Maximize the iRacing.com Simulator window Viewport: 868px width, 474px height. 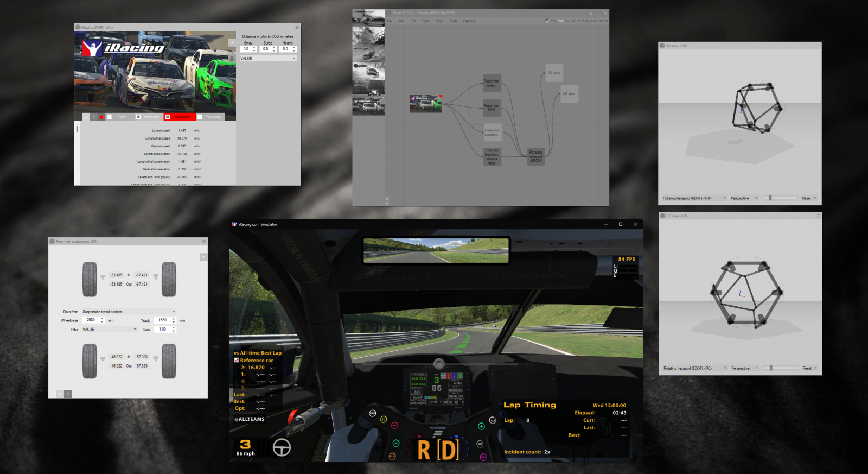[x=621, y=224]
